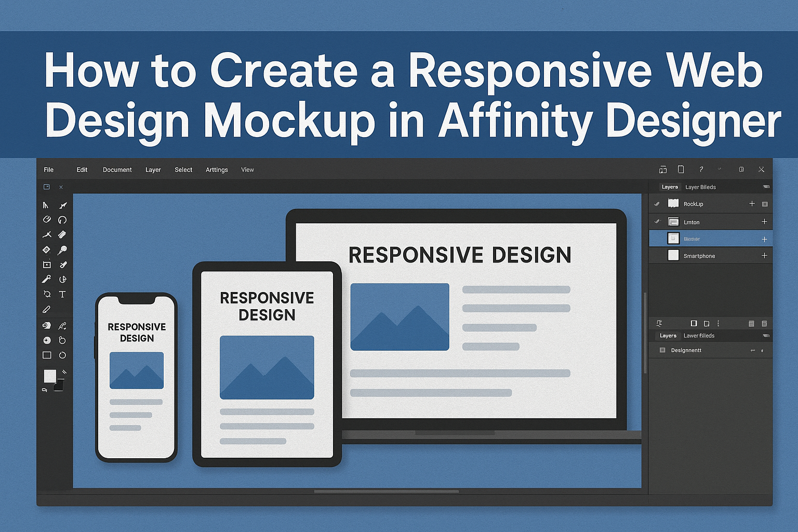Switch to lower Layers tab
This screenshot has width=798, height=532.
[x=668, y=336]
